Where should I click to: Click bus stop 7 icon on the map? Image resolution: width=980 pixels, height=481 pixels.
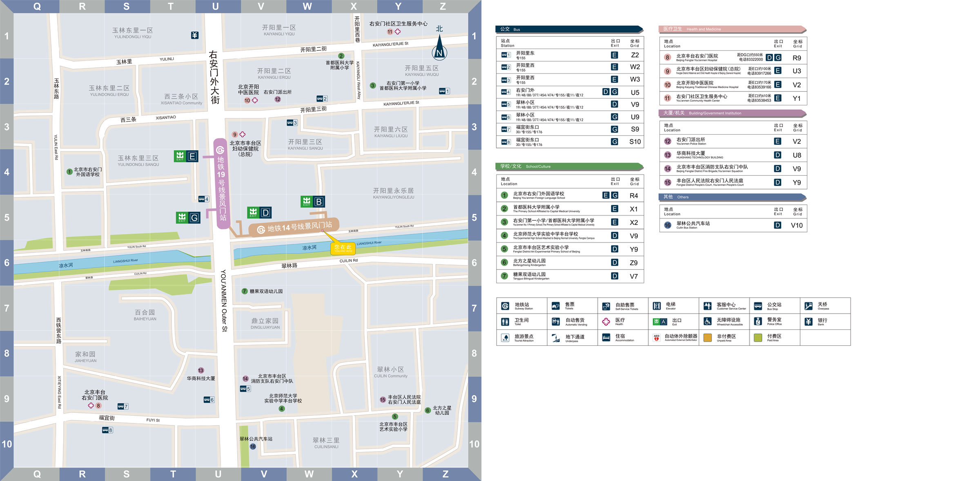point(123,406)
